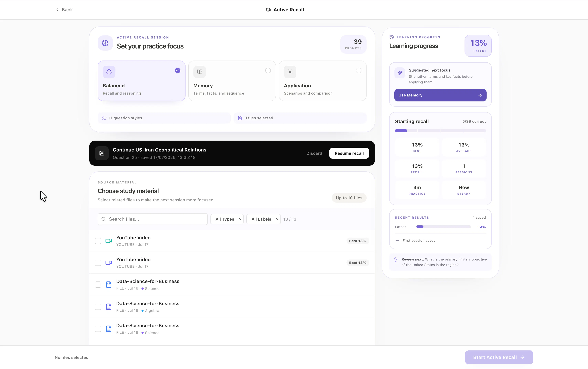
Task: Click the history icon beside Learning Progress label
Action: tap(392, 37)
